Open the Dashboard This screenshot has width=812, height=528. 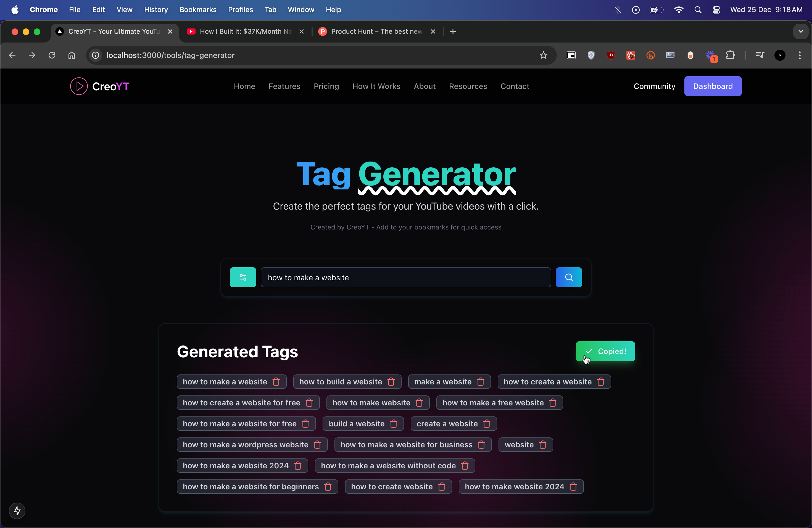click(x=713, y=86)
